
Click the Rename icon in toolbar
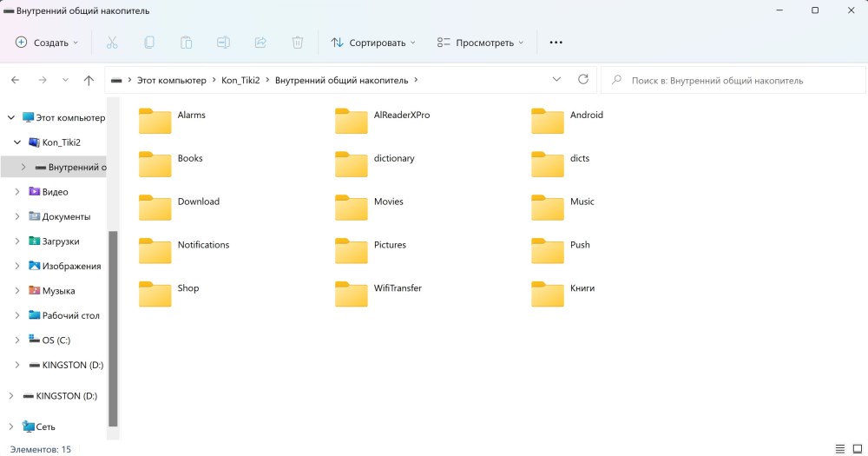223,43
